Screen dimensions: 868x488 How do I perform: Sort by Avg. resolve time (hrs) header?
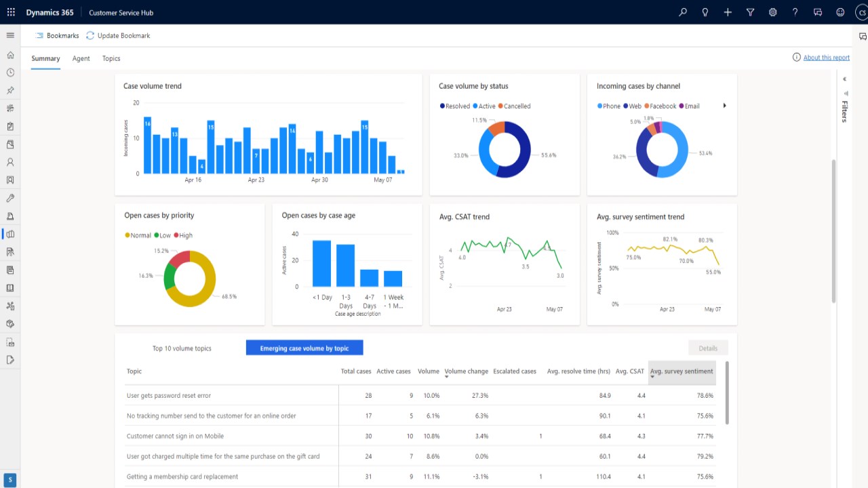tap(578, 371)
